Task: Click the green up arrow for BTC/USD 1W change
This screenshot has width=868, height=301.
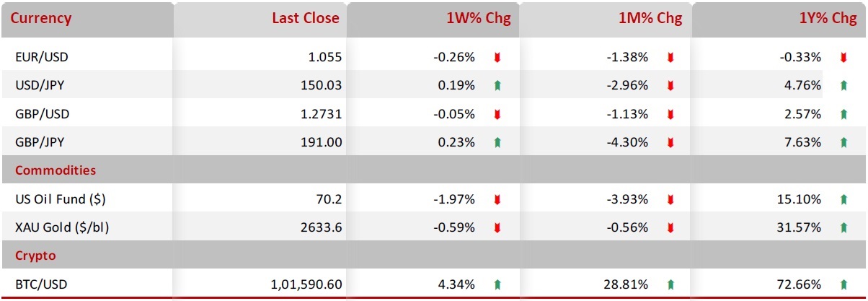Action: click(x=497, y=284)
